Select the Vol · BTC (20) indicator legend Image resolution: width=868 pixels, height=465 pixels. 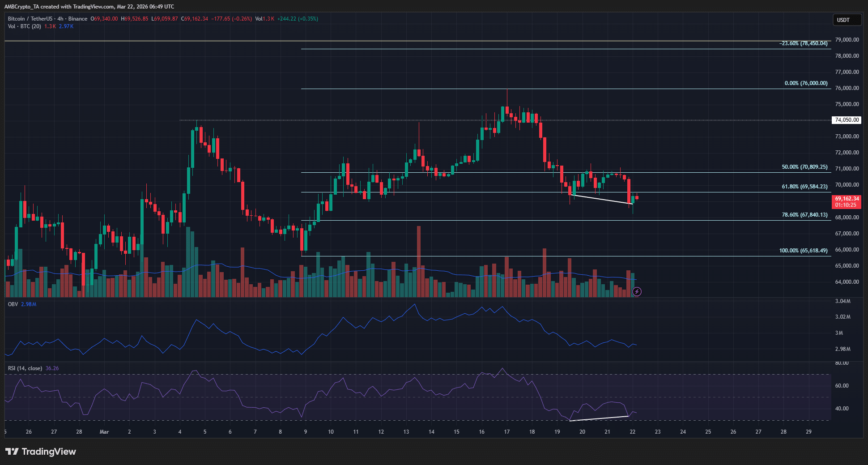tap(25, 26)
